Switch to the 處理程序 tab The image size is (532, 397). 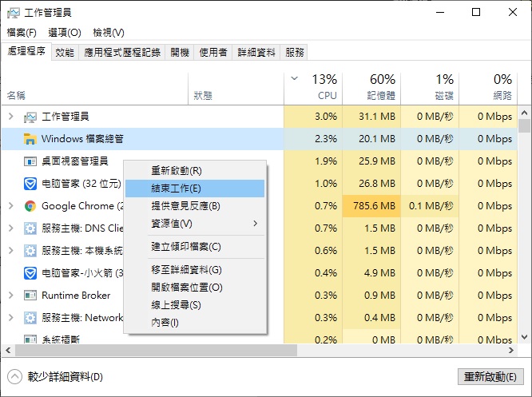tap(26, 51)
